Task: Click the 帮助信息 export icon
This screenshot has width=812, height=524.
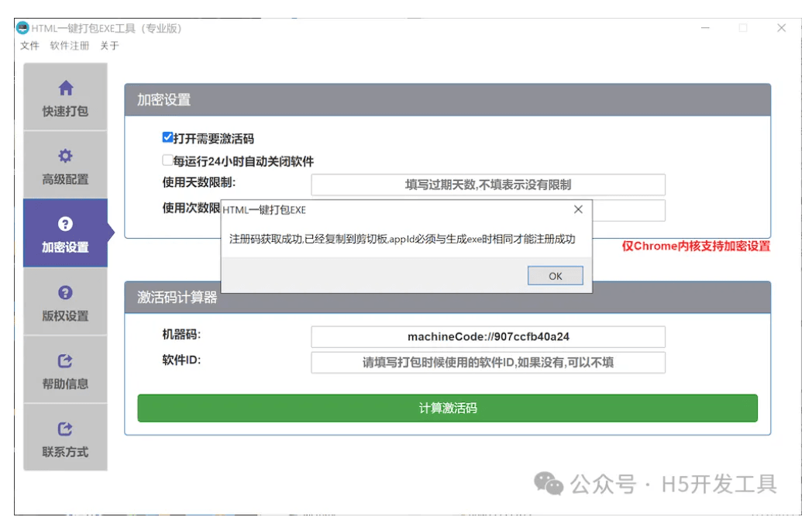Action: coord(65,362)
